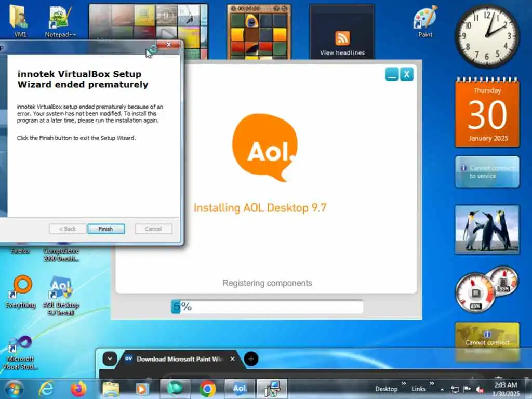Open the VM1 desktop folder
The width and height of the screenshot is (532, 399).
click(x=19, y=20)
